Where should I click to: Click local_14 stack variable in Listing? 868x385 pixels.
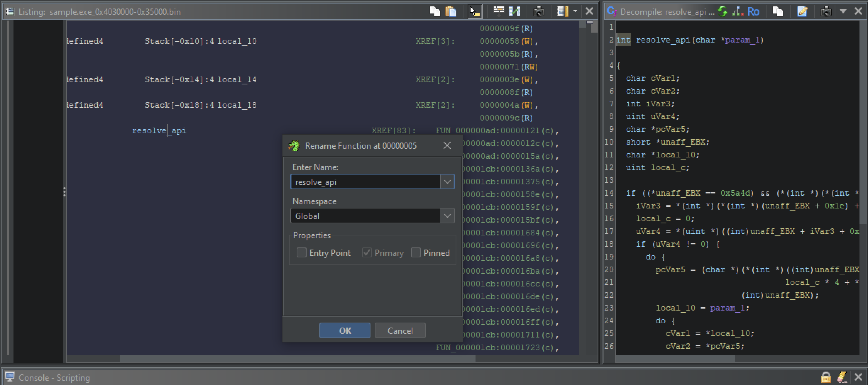237,79
